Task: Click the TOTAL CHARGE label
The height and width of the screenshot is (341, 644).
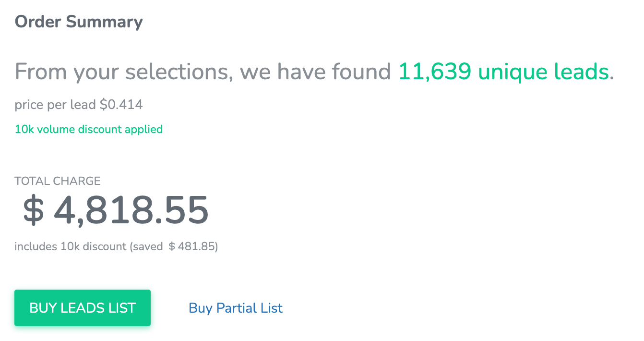Action: pyautogui.click(x=58, y=181)
